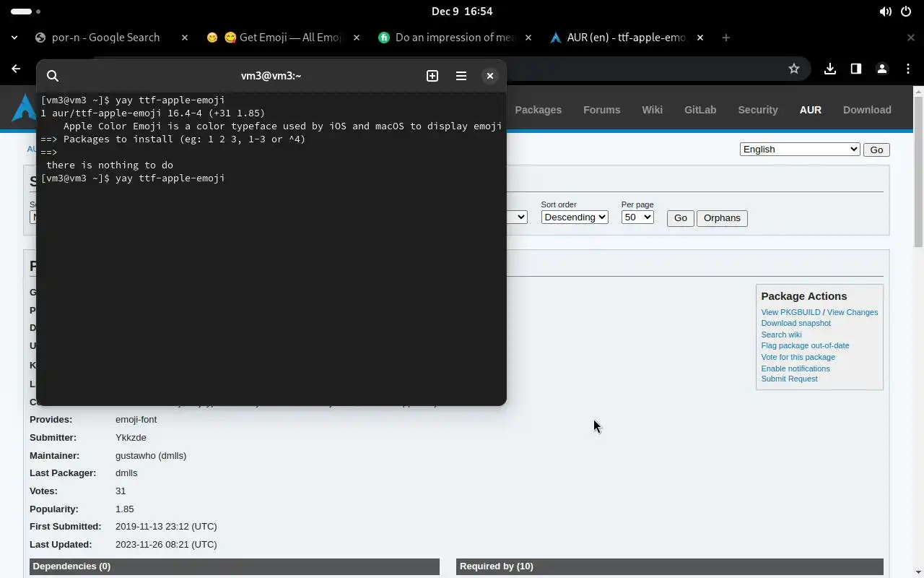The width and height of the screenshot is (924, 578).
Task: Open the English language dropdown
Action: [x=800, y=149]
